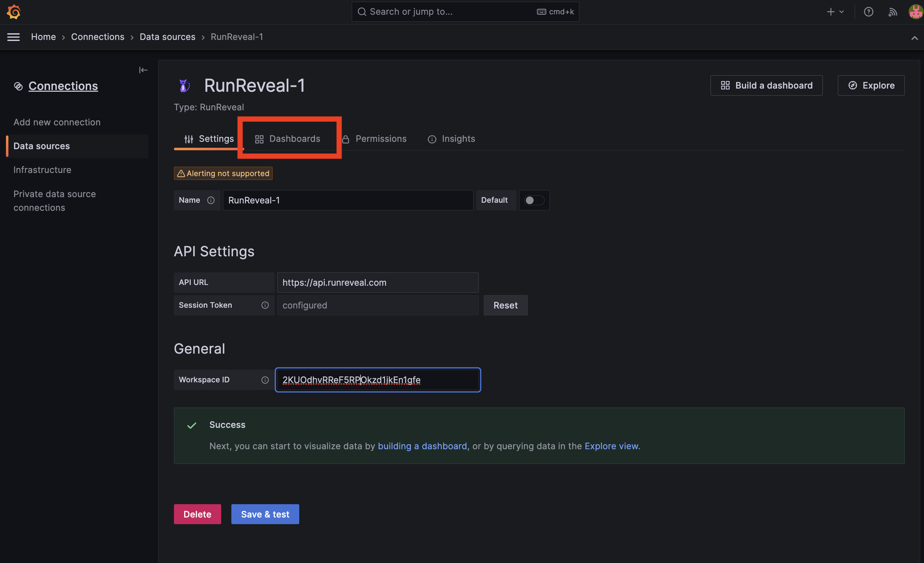The image size is (924, 563).
Task: Click the Grafana logo icon
Action: click(14, 12)
